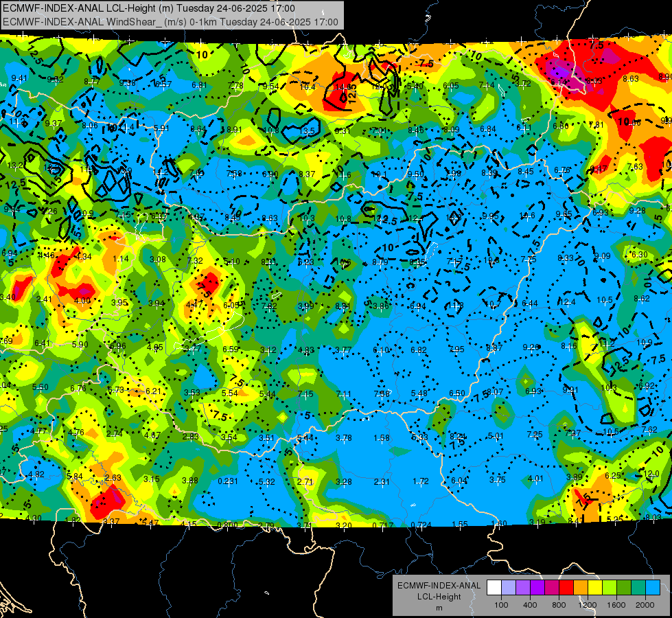Screen dimensions: 672x618
Task: Click the map value '8.62'
Action: 642,299
